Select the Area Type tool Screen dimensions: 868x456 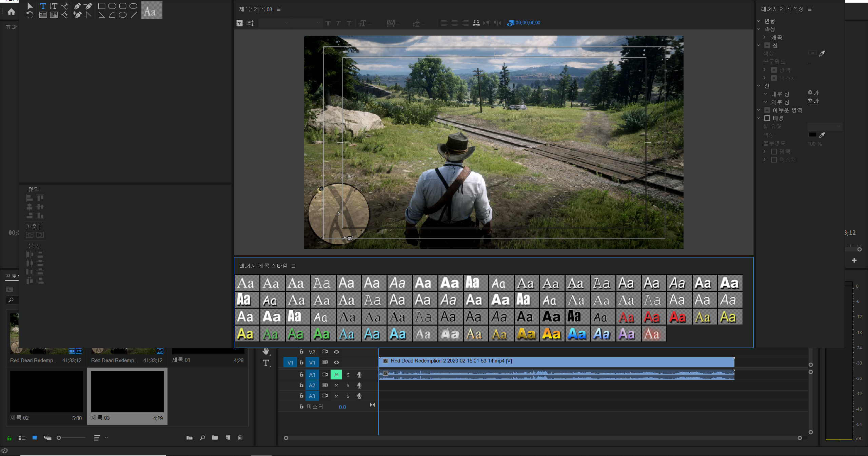[43, 15]
